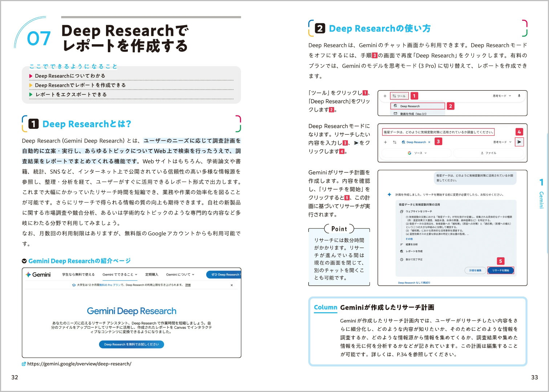This screenshot has height=392, width=549.
Task: Open the gemini.google/overview/deep-research URL
Action: [x=79, y=364]
